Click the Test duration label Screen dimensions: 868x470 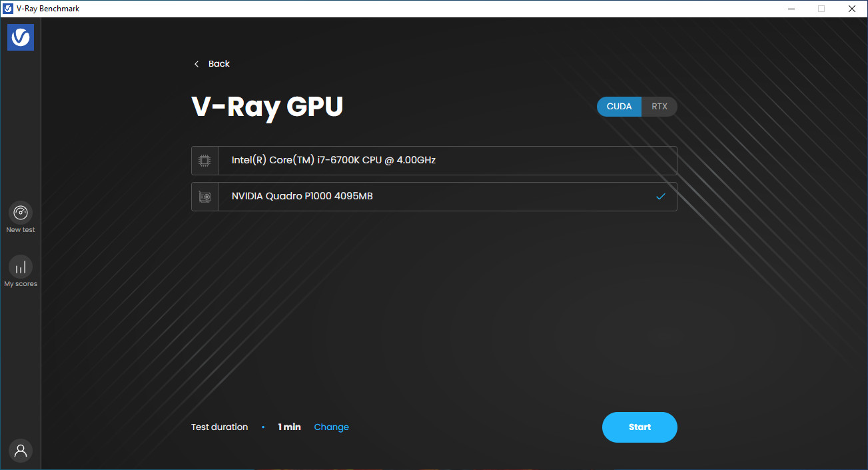pos(219,427)
